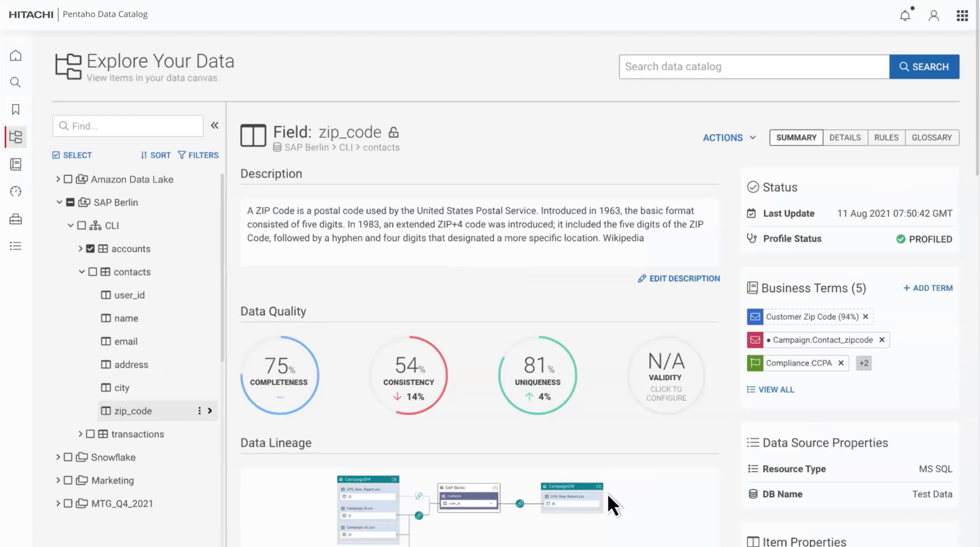980x547 pixels.
Task: Open the apps grid menu icon
Action: coord(962,16)
